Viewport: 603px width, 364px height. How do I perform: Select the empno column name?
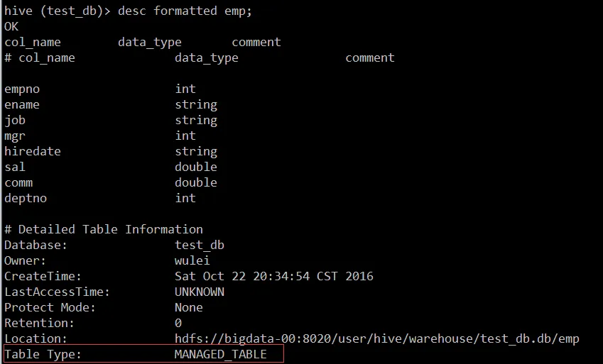22,89
